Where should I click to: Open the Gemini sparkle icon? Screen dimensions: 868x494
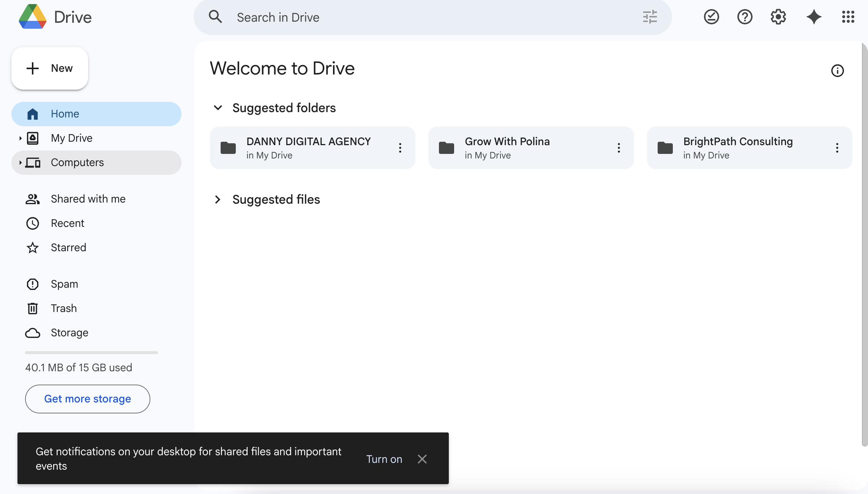tap(814, 17)
